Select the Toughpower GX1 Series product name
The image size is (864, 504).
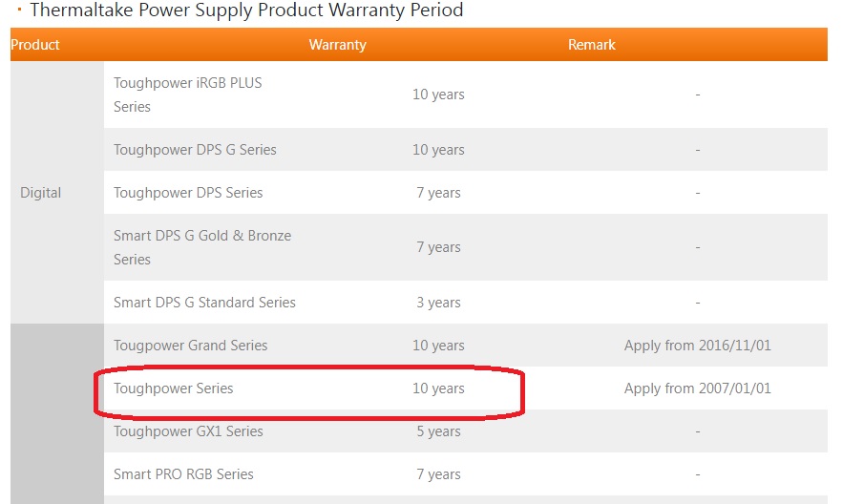(x=188, y=431)
